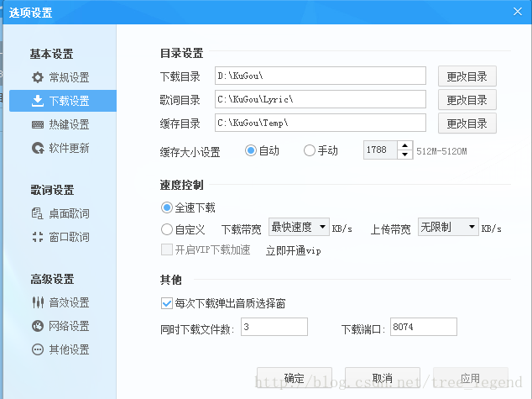
Task: Click the 下载端口 8074 input field
Action: click(x=424, y=327)
